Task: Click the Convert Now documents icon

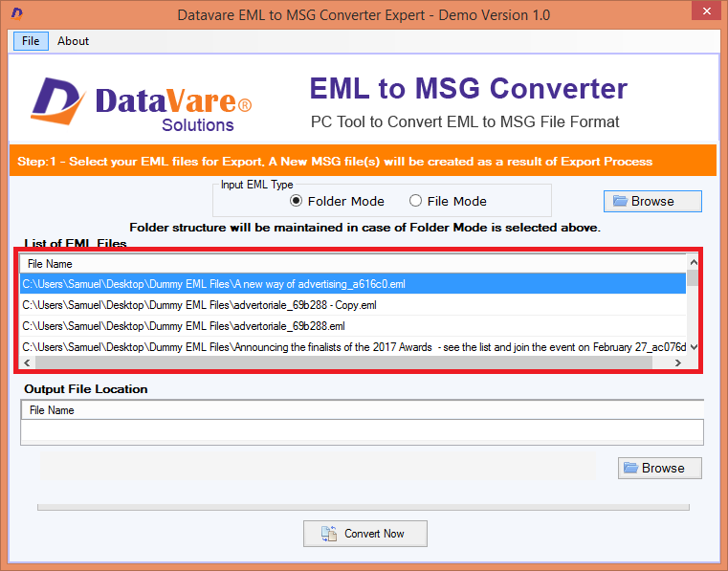Action: (x=329, y=534)
